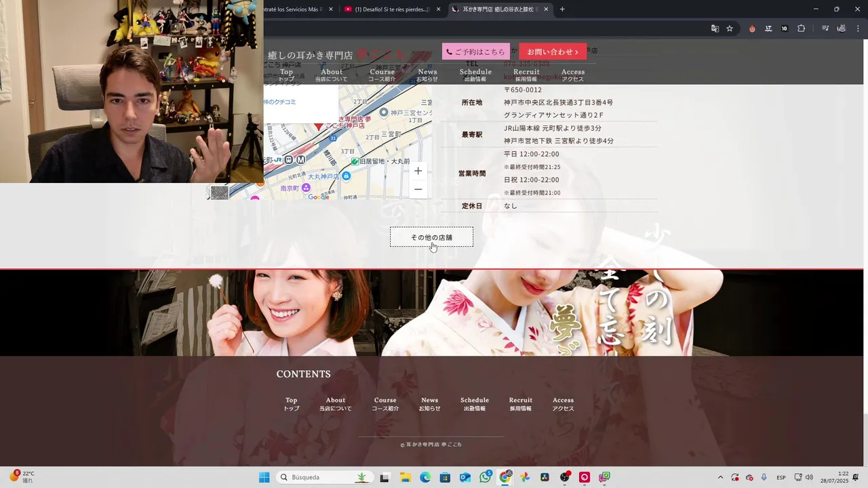Open Outlook from the taskbar
868x488 pixels.
click(465, 477)
